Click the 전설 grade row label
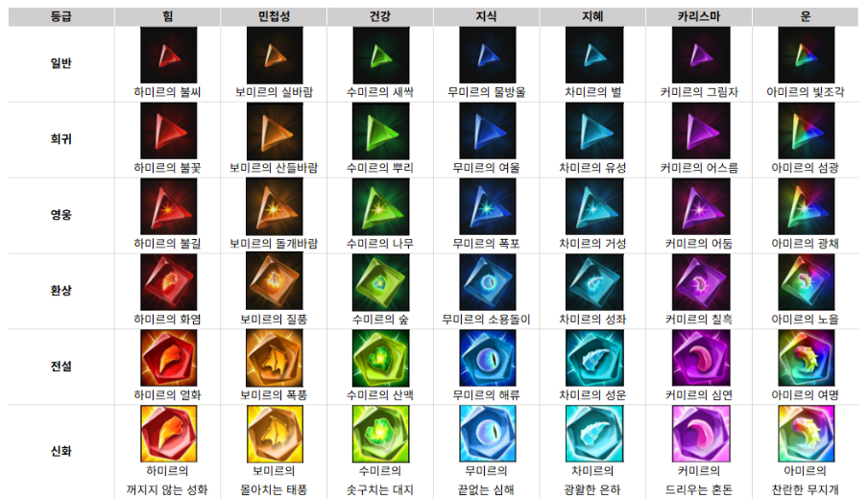868x499 pixels. coord(60,367)
